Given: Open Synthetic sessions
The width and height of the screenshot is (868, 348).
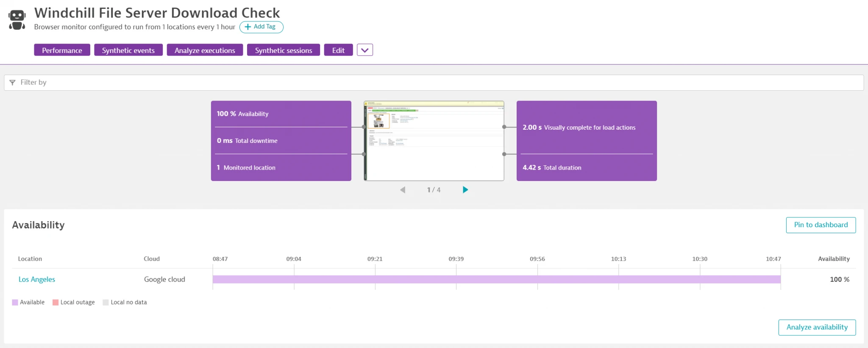Looking at the screenshot, I should (x=283, y=50).
